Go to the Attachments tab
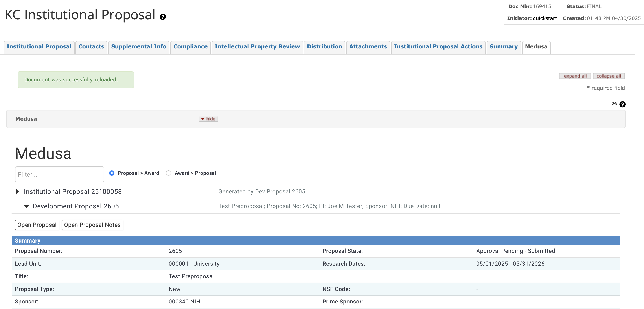Viewport: 644px width, 309px height. 368,47
